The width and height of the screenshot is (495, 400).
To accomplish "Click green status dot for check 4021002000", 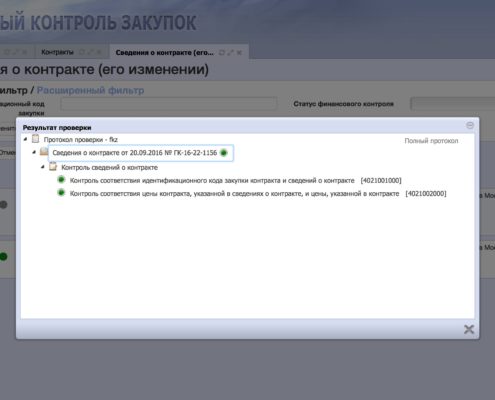I will [x=61, y=193].
